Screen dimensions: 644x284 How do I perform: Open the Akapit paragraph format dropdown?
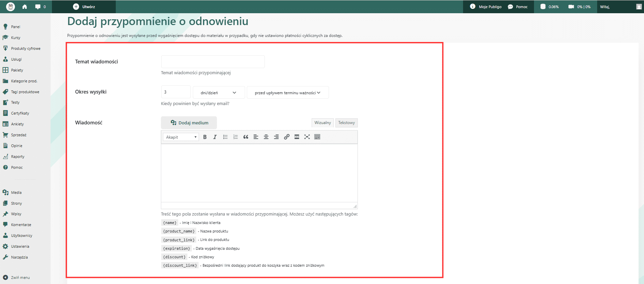[181, 137]
